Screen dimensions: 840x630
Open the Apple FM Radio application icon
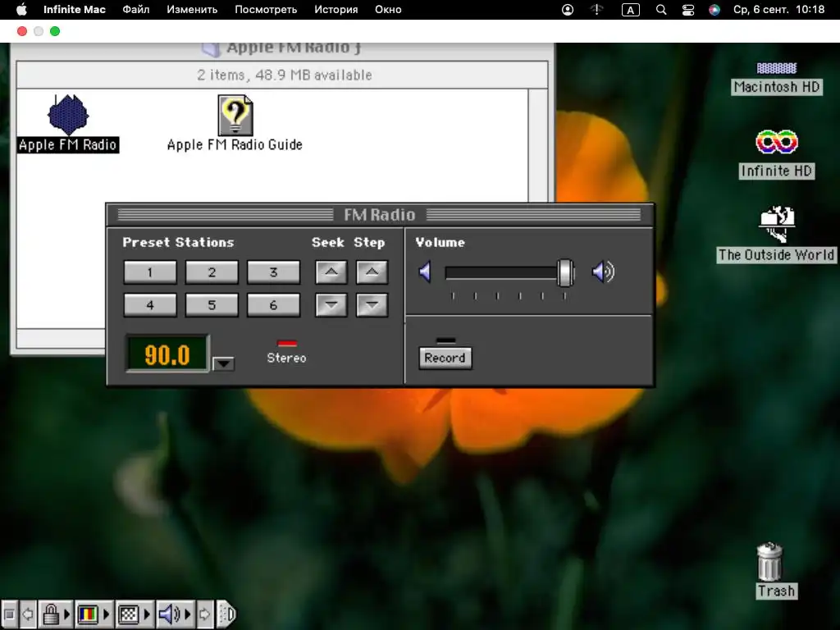[68, 115]
